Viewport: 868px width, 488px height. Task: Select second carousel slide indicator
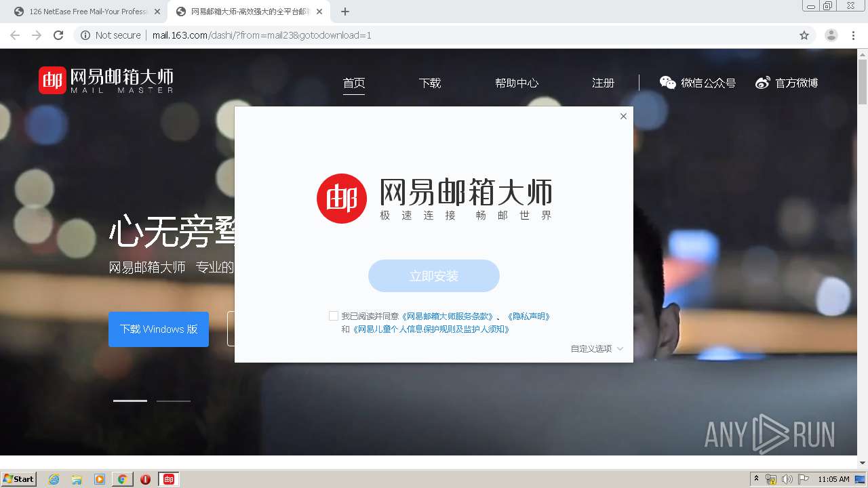click(174, 401)
